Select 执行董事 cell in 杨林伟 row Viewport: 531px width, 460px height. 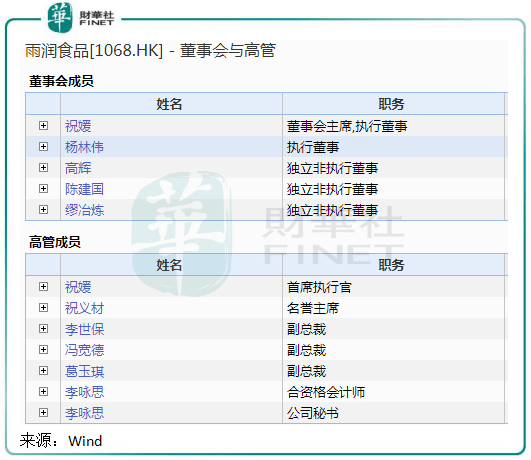[x=393, y=147]
